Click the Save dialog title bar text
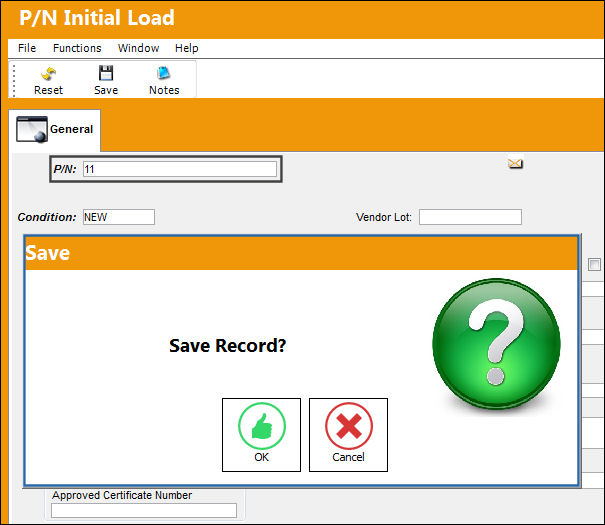Viewport: 605px width, 525px height. [47, 253]
